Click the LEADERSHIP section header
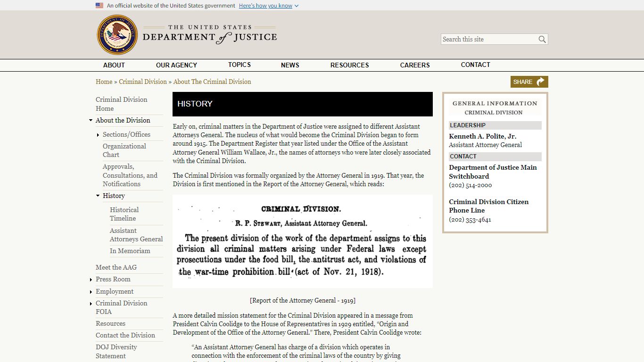 click(495, 125)
